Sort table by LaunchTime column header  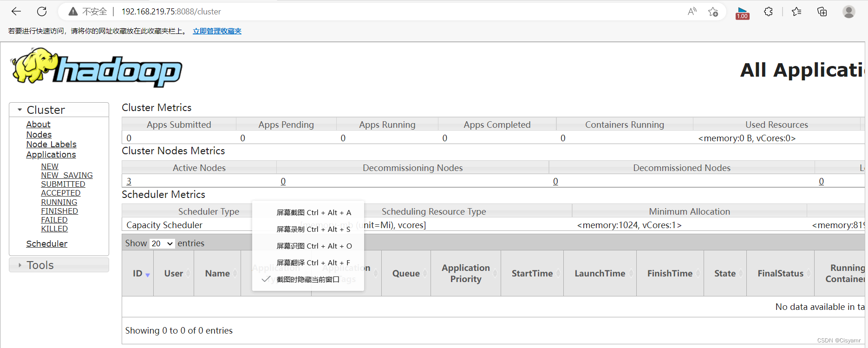coord(600,274)
